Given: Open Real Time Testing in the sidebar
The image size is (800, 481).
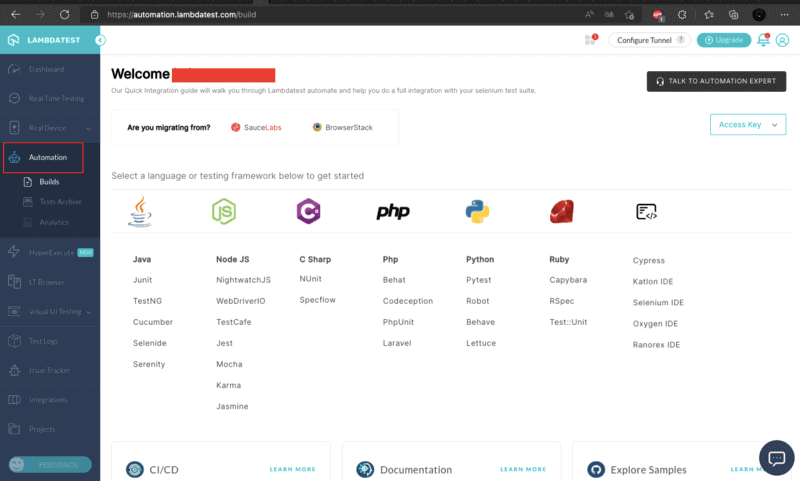Looking at the screenshot, I should pyautogui.click(x=50, y=98).
